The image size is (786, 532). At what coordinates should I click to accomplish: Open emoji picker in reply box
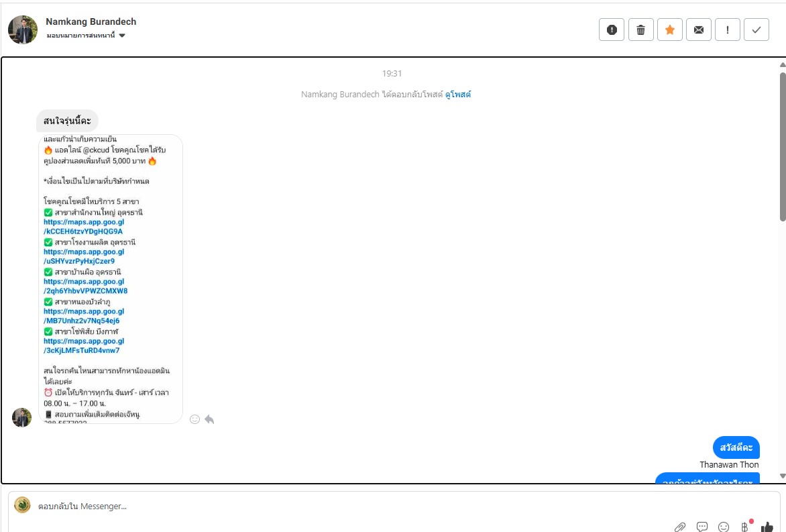(724, 527)
